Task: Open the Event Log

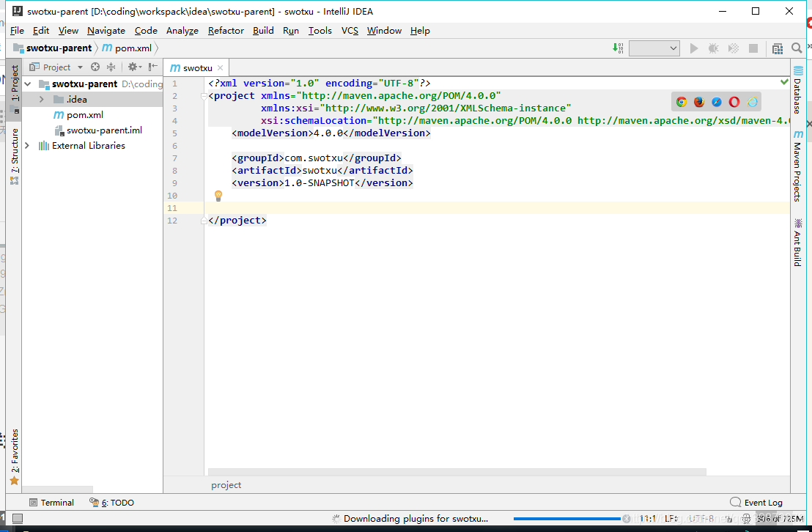Action: coord(756,503)
